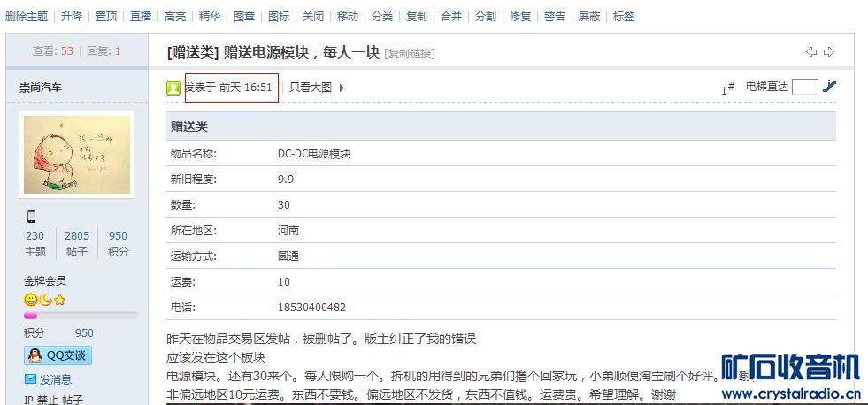Send a message via 发消息

click(x=56, y=379)
